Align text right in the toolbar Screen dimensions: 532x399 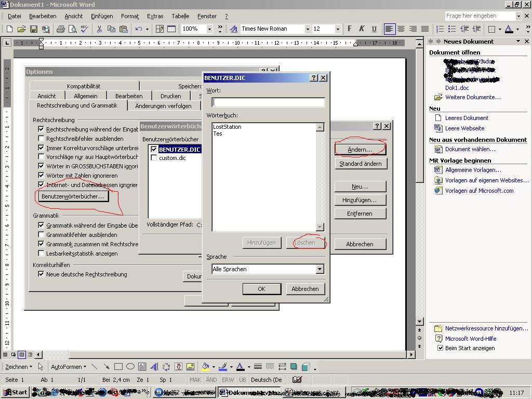pyautogui.click(x=413, y=29)
